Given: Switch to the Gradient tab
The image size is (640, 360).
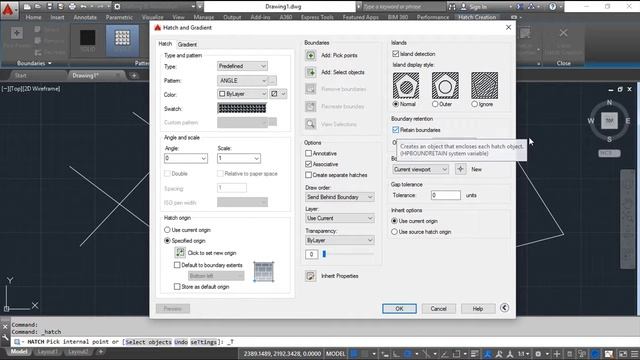Looking at the screenshot, I should pos(187,44).
